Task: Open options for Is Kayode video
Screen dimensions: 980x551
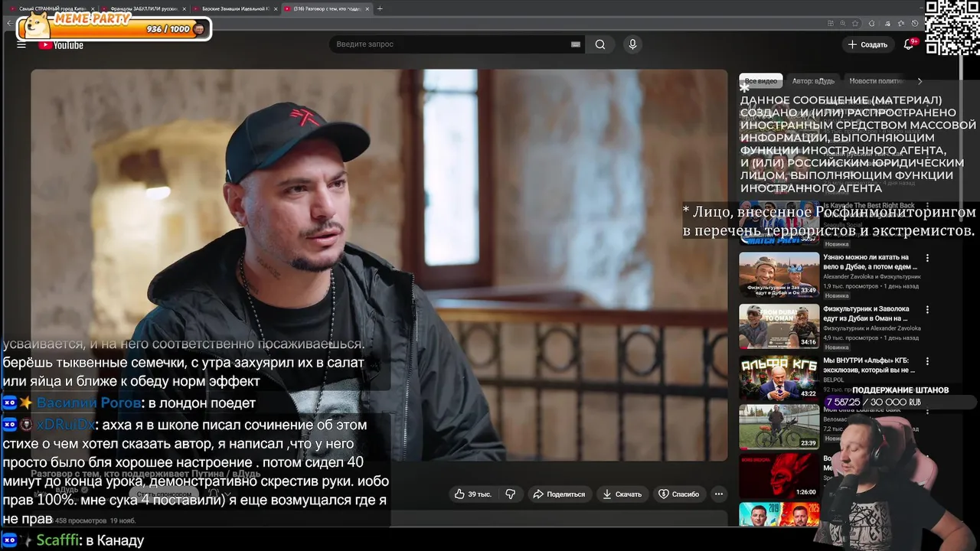Action: pyautogui.click(x=927, y=207)
